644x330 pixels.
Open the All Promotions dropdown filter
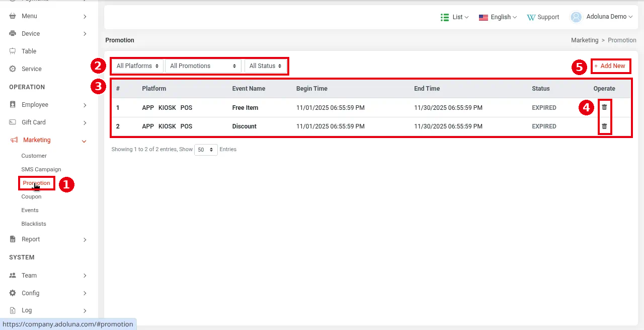coord(203,66)
